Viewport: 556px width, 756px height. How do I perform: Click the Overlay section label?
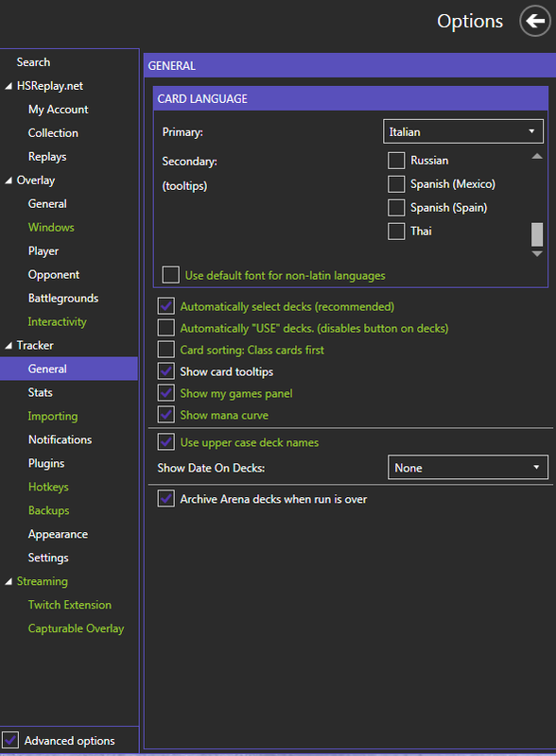point(36,180)
